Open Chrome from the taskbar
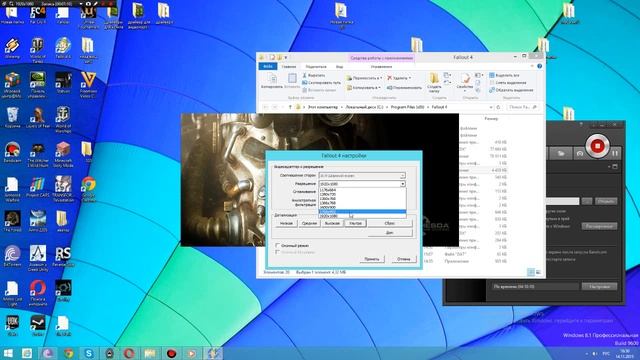 point(68,353)
